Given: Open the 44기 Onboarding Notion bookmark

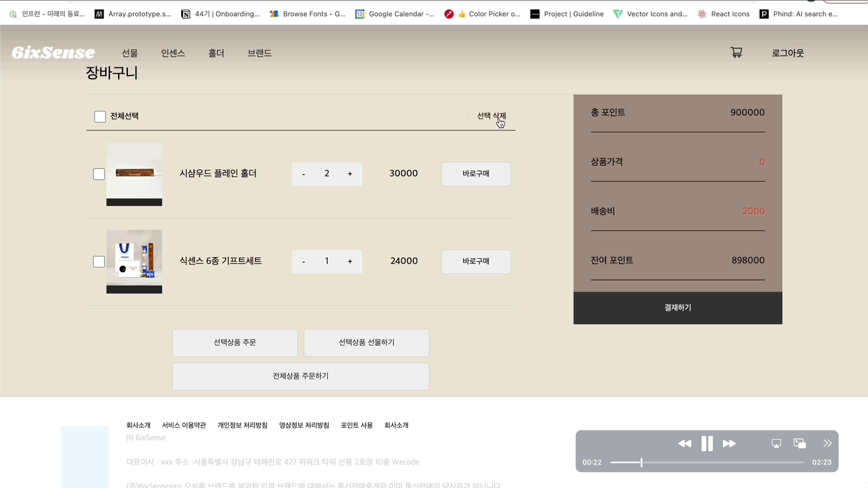Looking at the screenshot, I should (x=220, y=14).
